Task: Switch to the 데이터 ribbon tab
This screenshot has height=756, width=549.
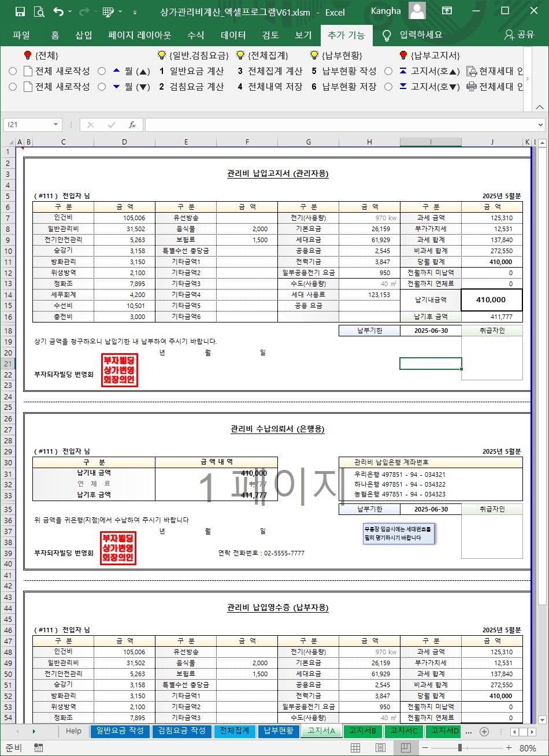Action: tap(233, 35)
